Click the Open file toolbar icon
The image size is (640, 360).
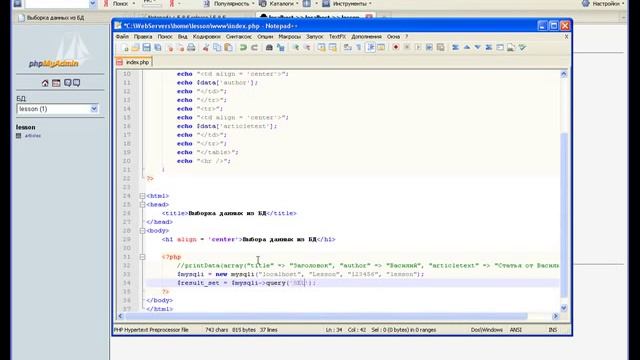135,48
